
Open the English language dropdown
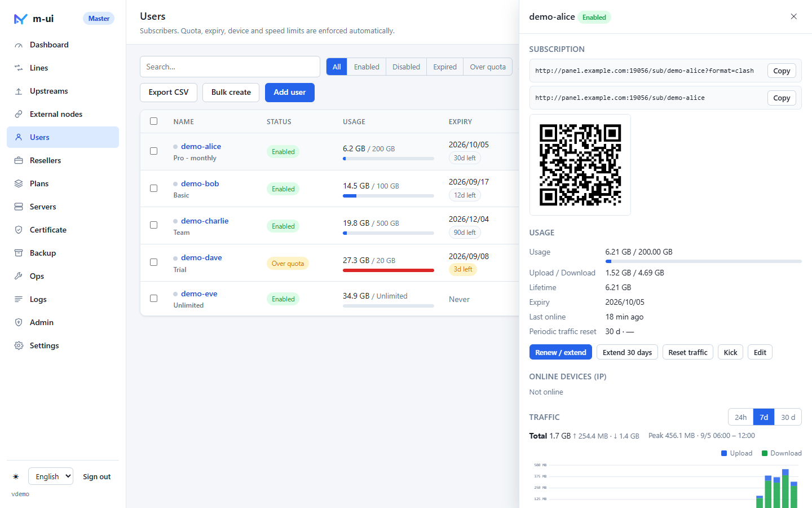[51, 476]
